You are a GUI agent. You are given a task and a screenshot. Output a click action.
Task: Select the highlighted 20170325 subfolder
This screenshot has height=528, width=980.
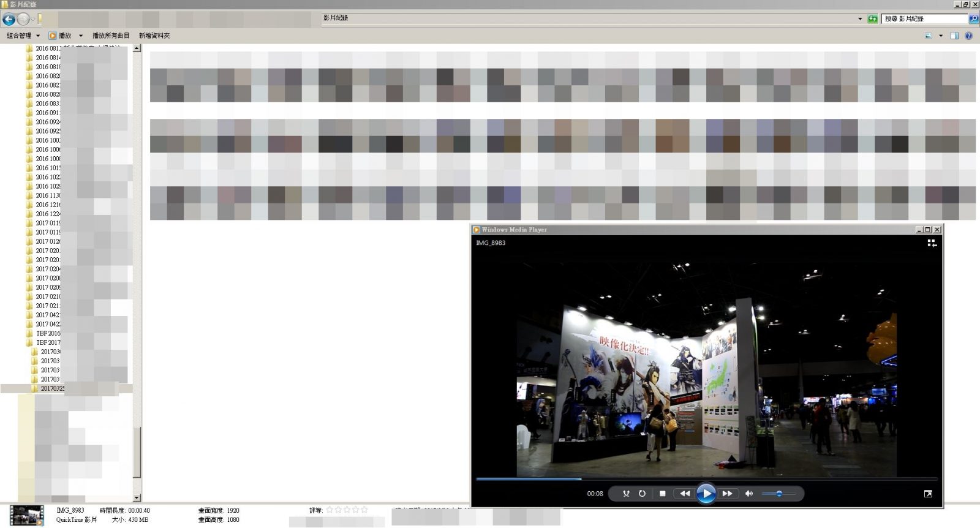48,388
